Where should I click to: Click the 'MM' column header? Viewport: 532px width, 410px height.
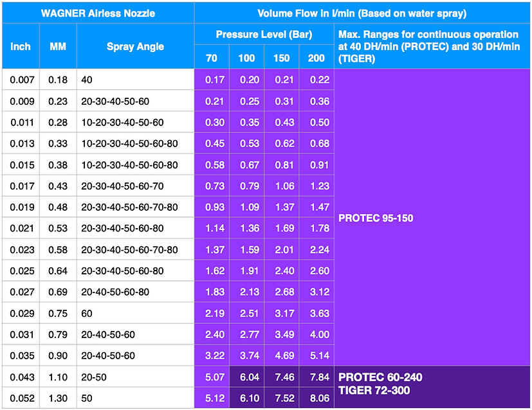[58, 46]
